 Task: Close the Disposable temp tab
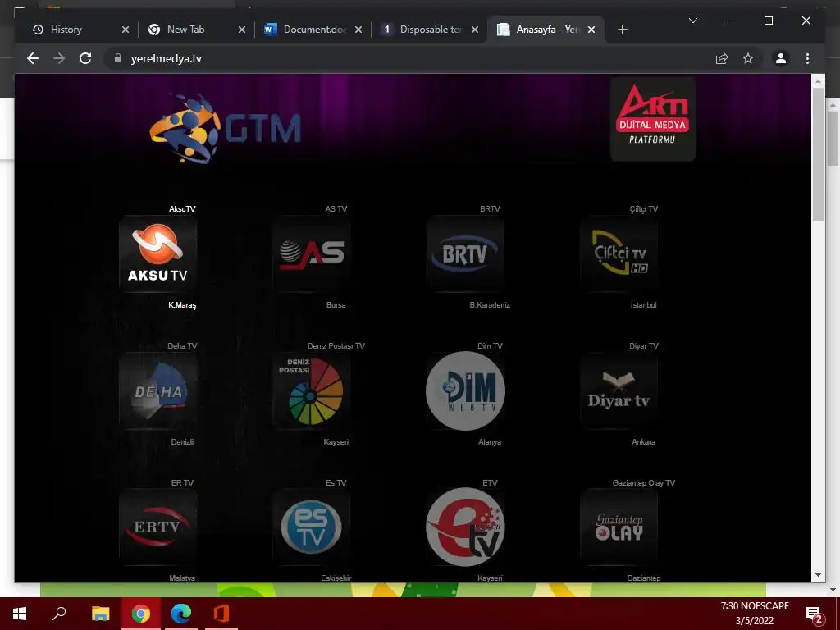tap(475, 30)
